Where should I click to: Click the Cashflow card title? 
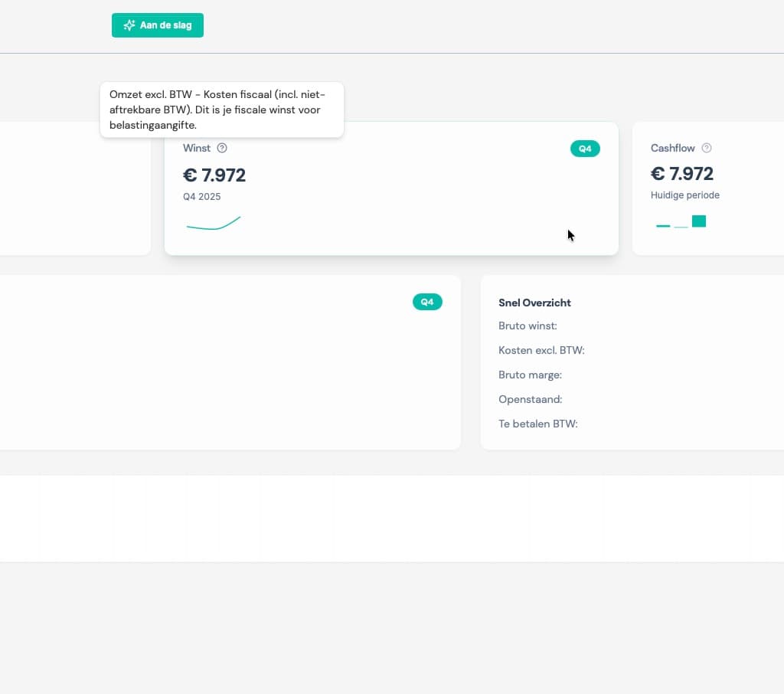(x=673, y=148)
